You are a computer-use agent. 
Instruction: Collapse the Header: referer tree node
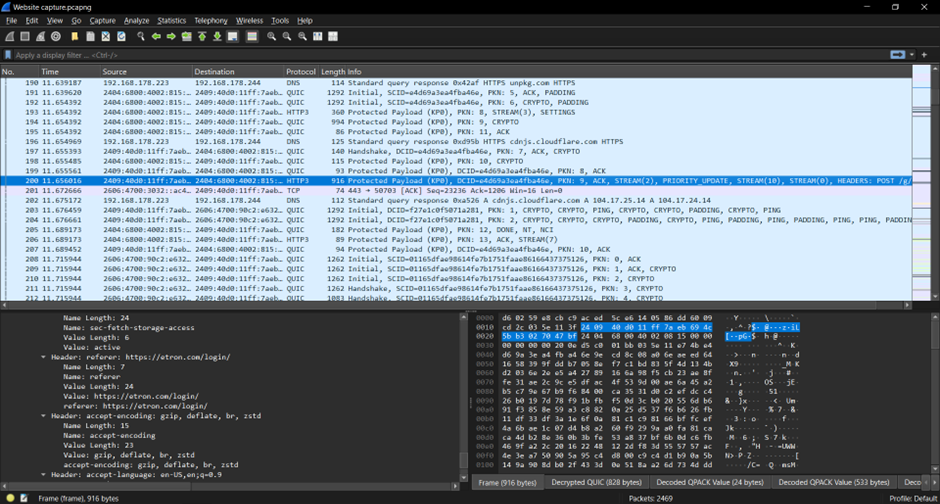(43, 357)
